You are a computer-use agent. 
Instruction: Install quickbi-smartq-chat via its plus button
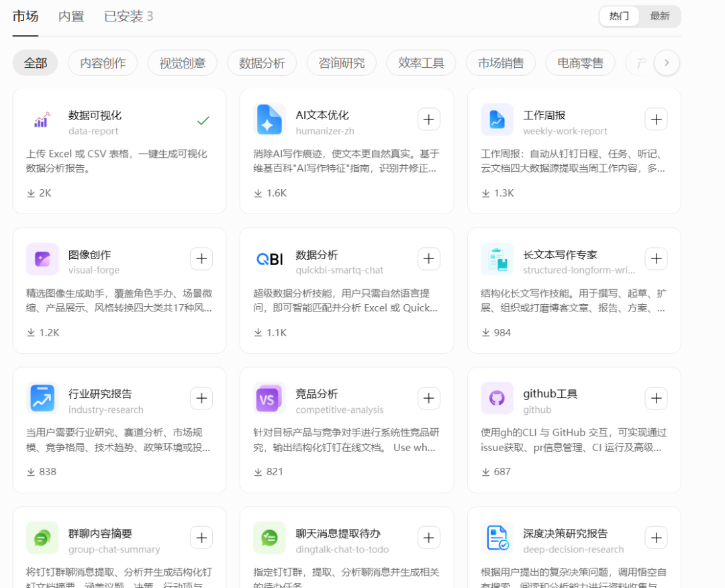(x=428, y=259)
